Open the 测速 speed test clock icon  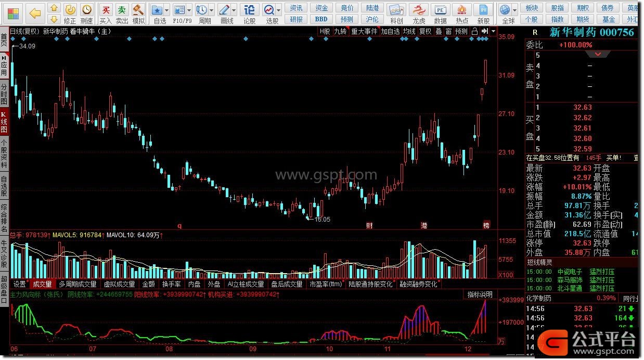click(x=86, y=13)
